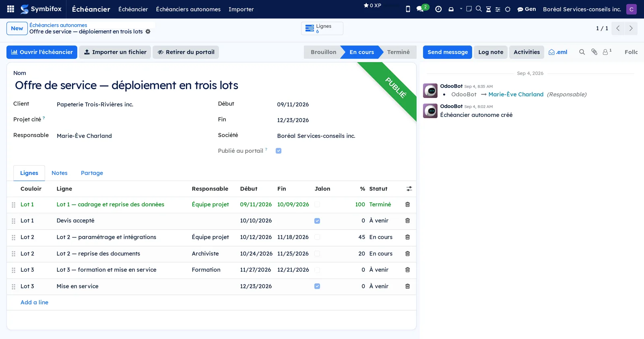644x339 pixels.
Task: Open the inbox tray icon
Action: (x=451, y=9)
